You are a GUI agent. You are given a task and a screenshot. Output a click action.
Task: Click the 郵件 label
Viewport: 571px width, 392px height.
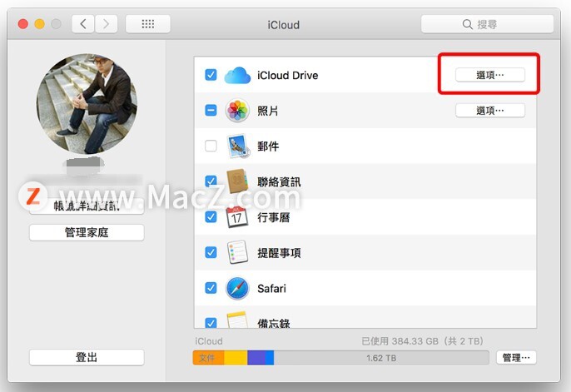(x=268, y=146)
